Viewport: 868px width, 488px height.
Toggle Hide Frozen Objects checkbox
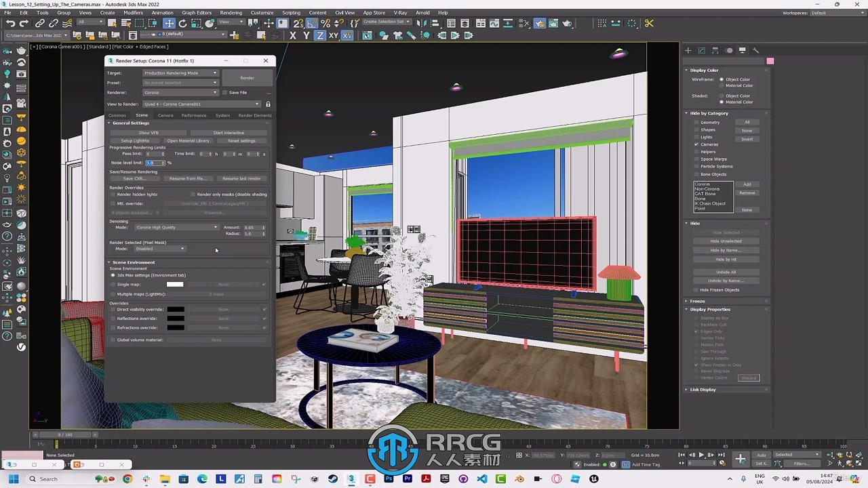pyautogui.click(x=696, y=290)
